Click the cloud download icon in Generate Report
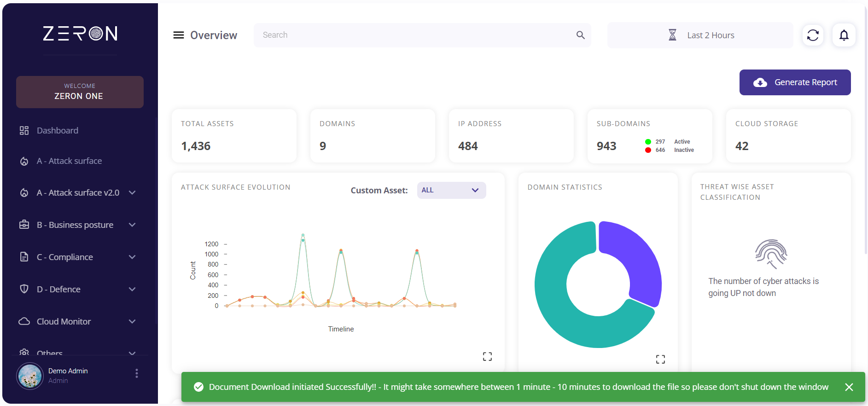 click(760, 82)
